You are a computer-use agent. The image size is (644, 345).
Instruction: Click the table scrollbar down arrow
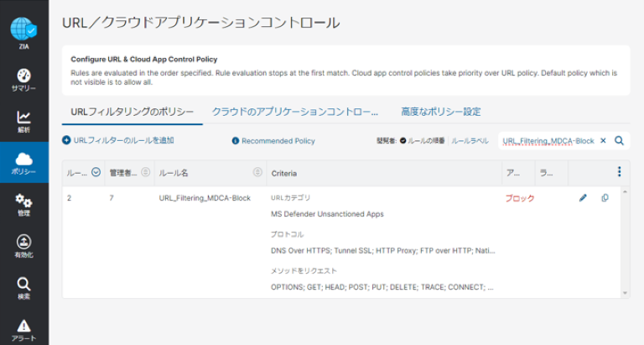(625, 293)
